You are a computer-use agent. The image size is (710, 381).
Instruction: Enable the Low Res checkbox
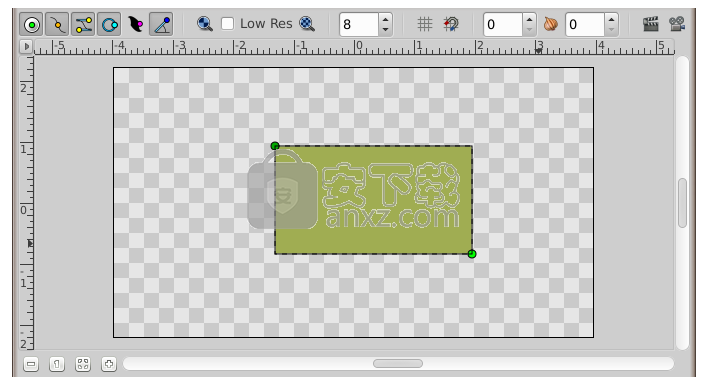(227, 24)
